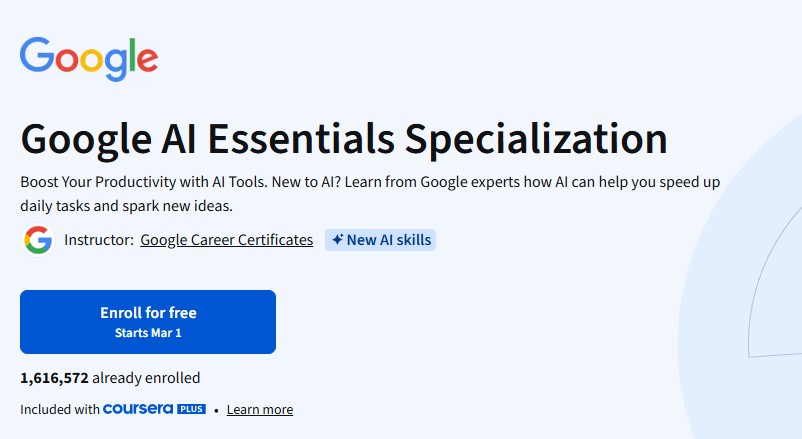Click the Coursera logo
This screenshot has width=802, height=439.
click(138, 409)
